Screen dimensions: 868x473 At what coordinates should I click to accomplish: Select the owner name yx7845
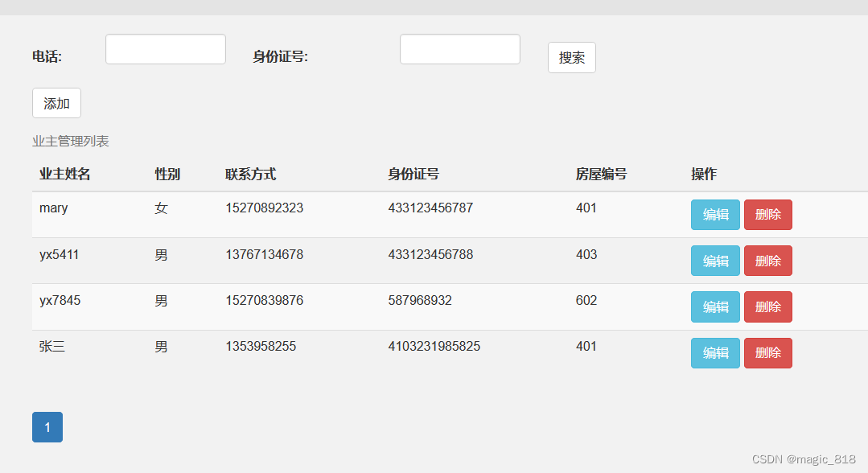pyautogui.click(x=60, y=301)
